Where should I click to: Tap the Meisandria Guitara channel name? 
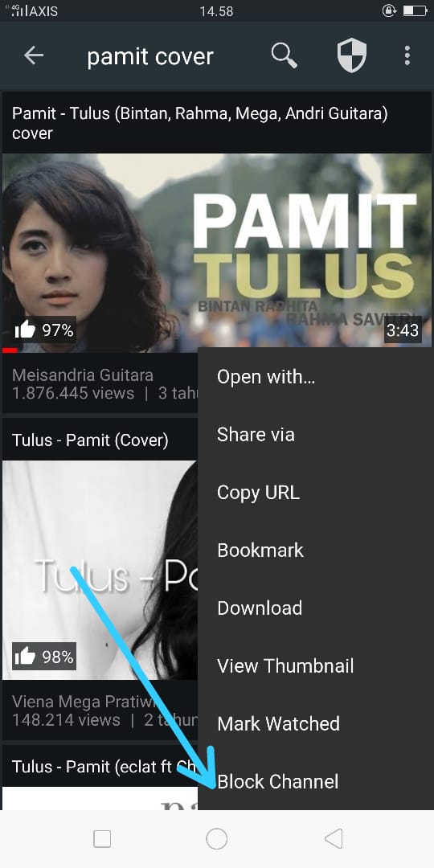83,375
